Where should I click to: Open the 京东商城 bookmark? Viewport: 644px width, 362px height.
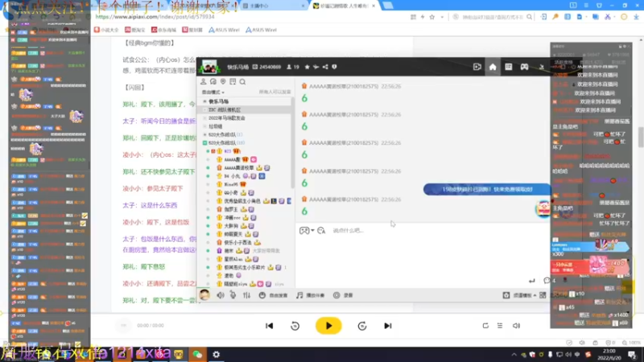click(x=163, y=30)
